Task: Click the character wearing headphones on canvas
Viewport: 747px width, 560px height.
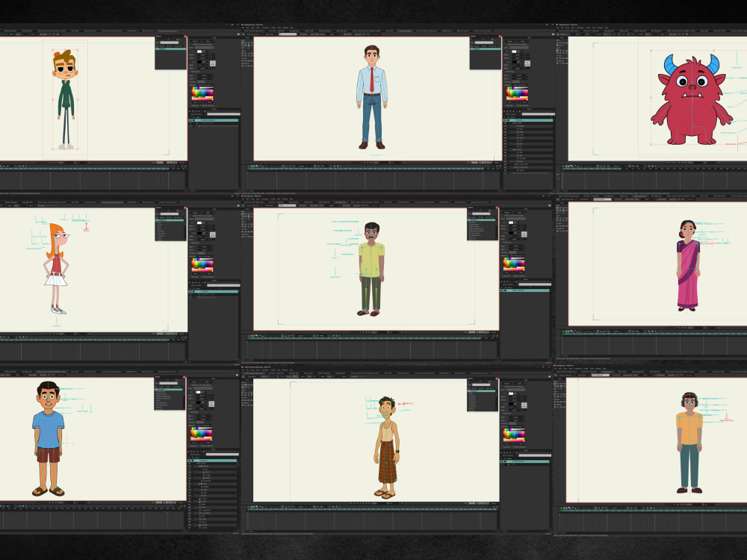Action: (689, 442)
